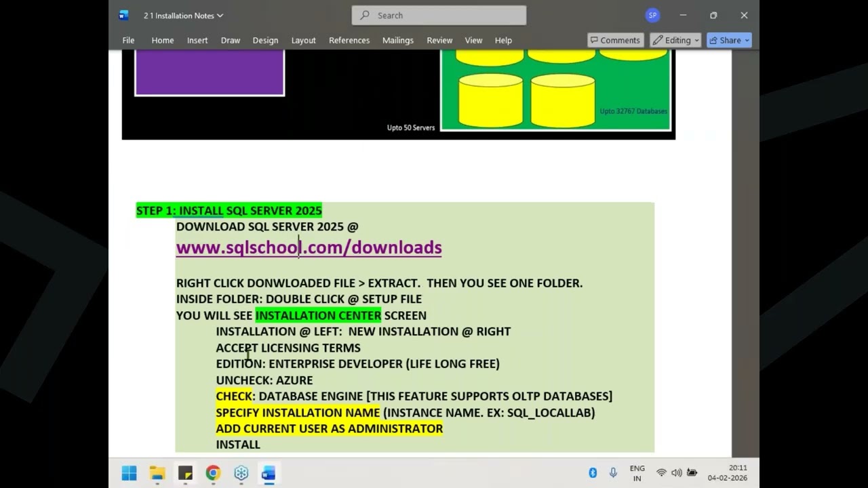Click the Word app icon in title bar

tap(123, 15)
